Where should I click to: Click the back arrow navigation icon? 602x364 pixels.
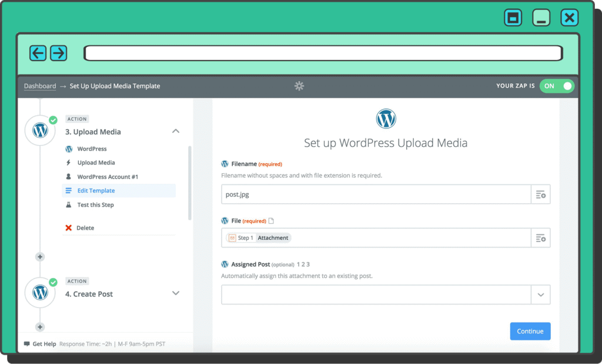pos(38,53)
